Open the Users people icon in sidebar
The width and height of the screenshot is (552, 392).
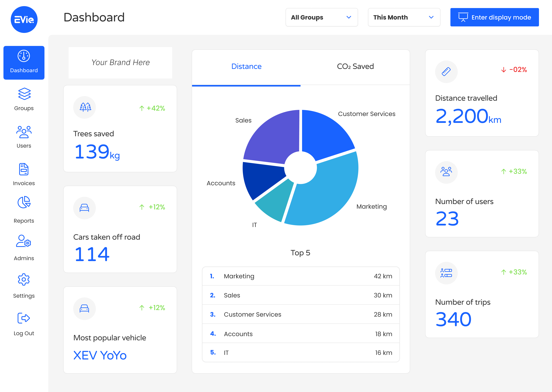(24, 132)
